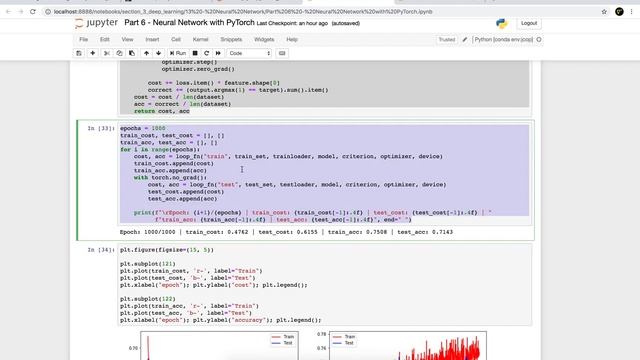The width and height of the screenshot is (640, 360).
Task: Click the Trusted notebook indicator
Action: pos(447,40)
